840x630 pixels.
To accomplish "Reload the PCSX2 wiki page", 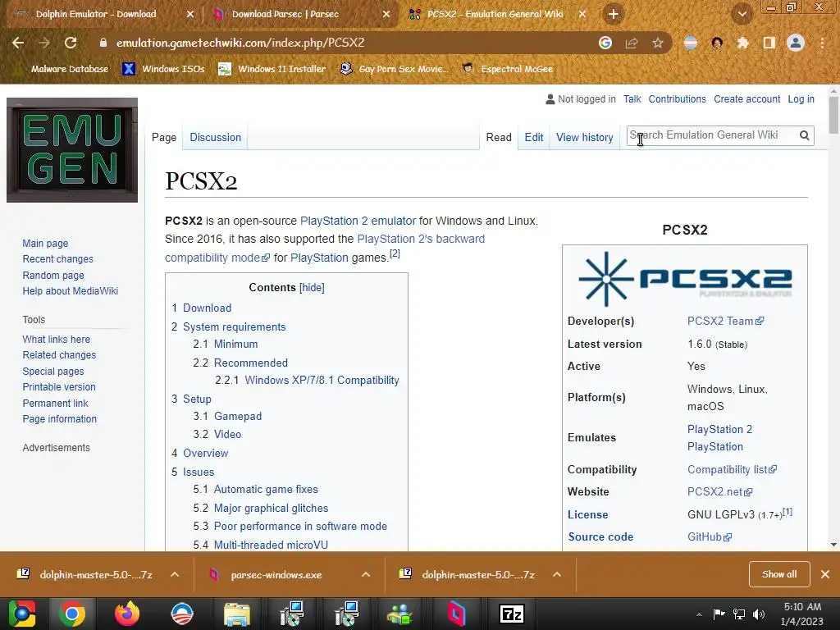I will coord(71,43).
